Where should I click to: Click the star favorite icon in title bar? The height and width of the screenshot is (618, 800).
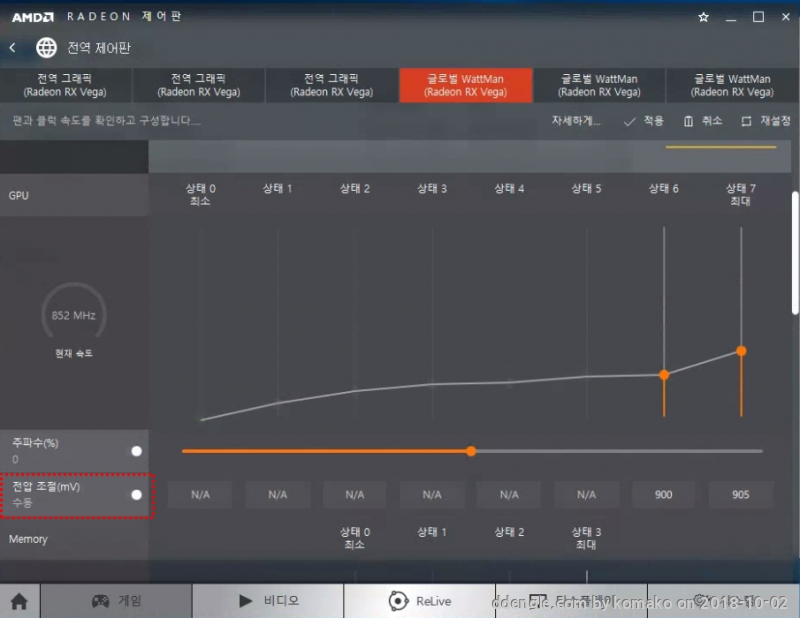(x=703, y=17)
